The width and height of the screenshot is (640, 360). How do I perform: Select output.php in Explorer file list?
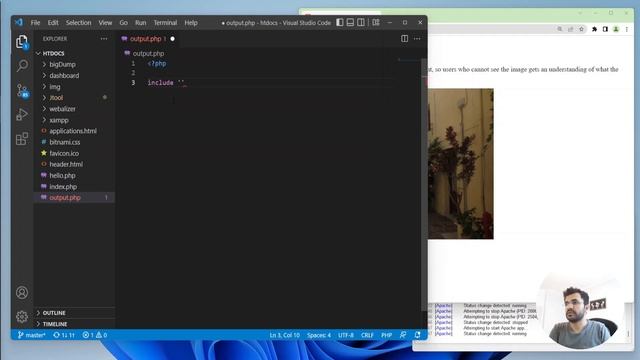point(74,198)
